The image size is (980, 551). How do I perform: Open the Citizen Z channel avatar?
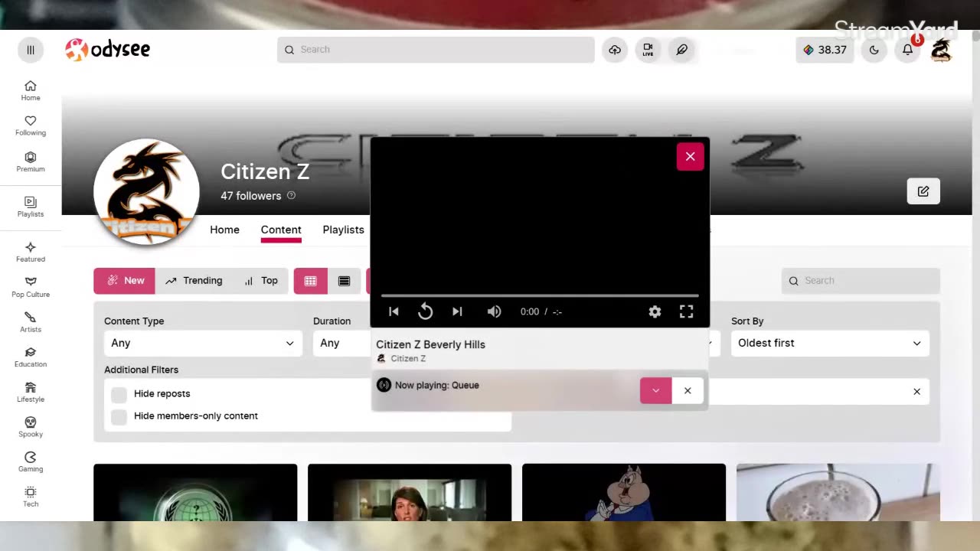click(146, 191)
